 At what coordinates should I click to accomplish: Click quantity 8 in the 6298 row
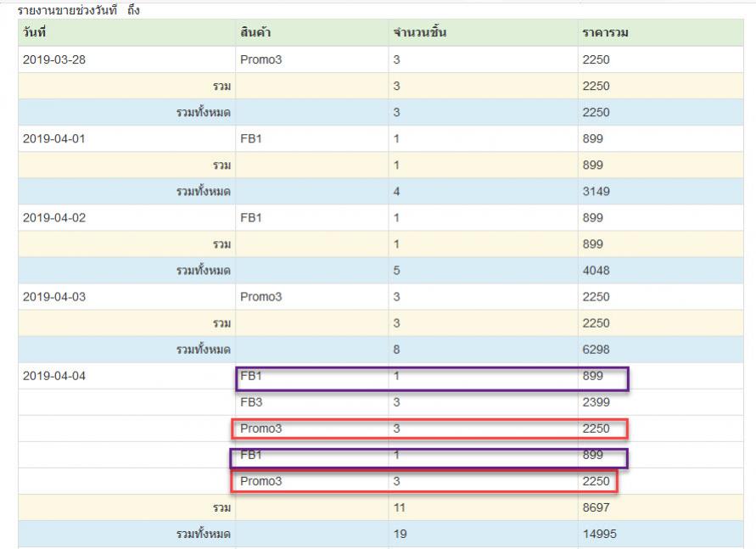396,350
